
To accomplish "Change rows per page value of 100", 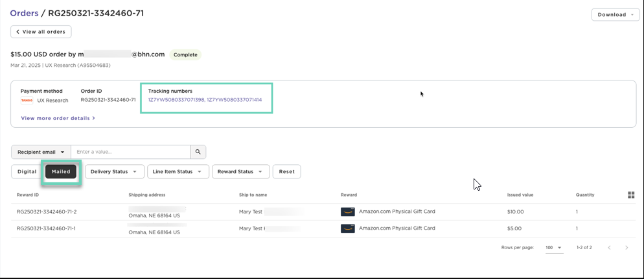I will click(x=554, y=248).
